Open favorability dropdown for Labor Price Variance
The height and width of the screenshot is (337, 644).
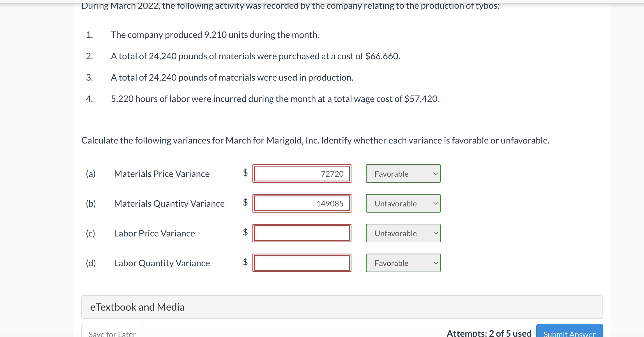pos(403,233)
